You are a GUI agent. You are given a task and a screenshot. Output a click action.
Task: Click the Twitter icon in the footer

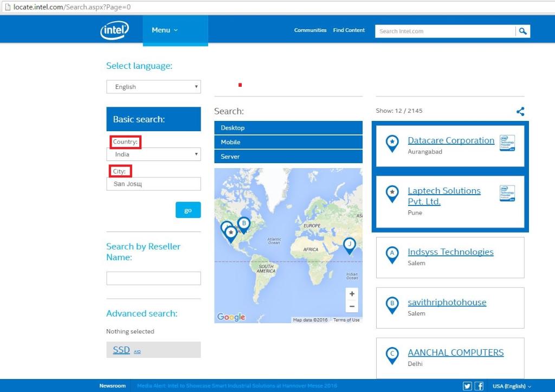[x=467, y=386]
